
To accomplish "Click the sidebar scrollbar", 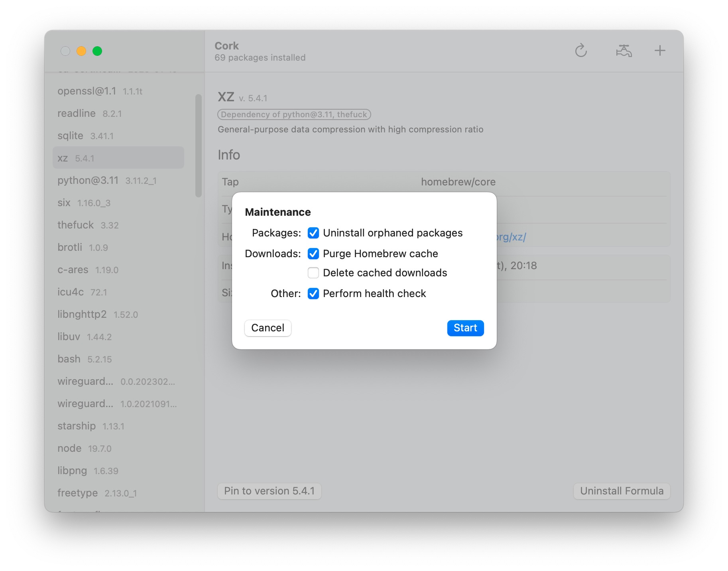I will click(198, 146).
